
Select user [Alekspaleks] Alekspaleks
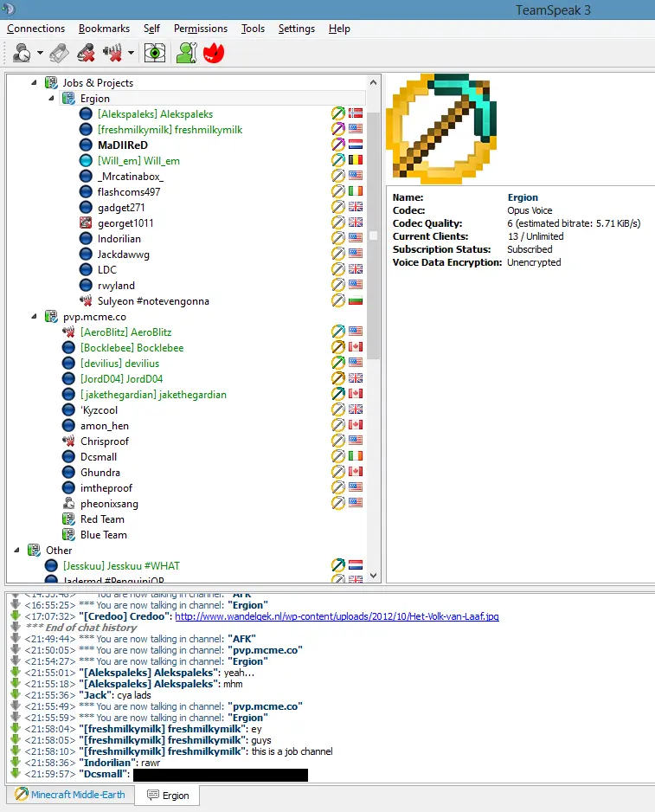[x=156, y=114]
